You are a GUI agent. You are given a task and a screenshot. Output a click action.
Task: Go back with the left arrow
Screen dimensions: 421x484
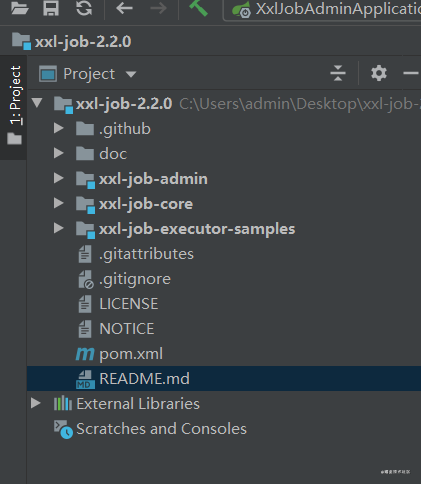(x=124, y=8)
